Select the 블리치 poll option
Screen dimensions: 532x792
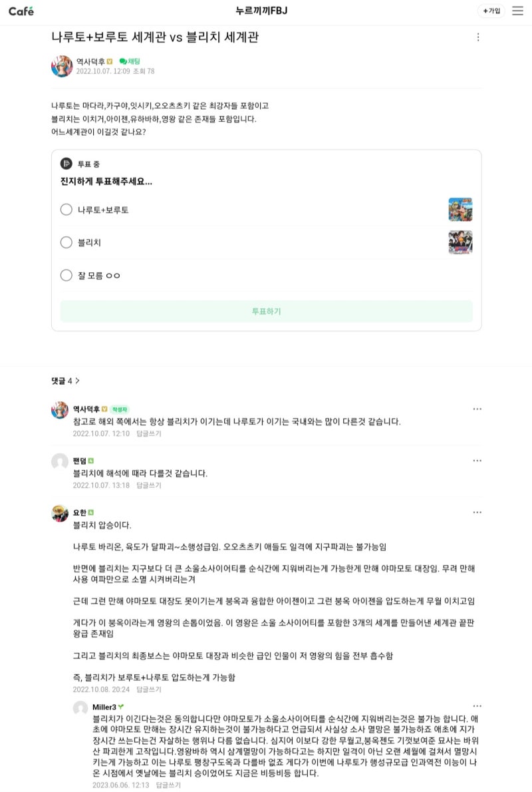pos(66,242)
